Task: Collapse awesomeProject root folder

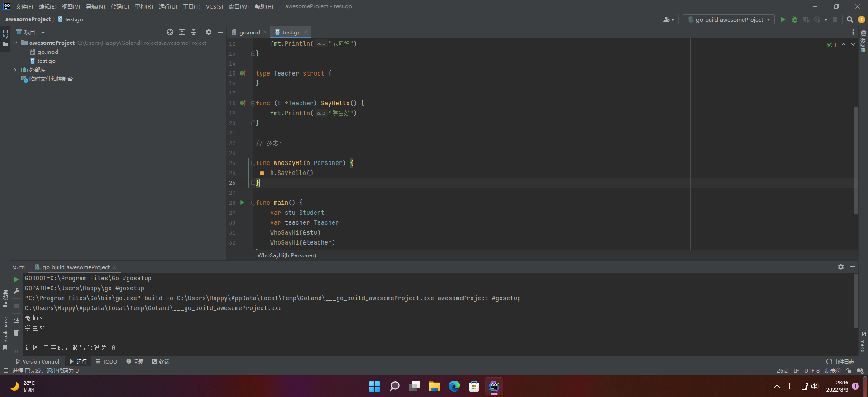Action: pyautogui.click(x=15, y=43)
